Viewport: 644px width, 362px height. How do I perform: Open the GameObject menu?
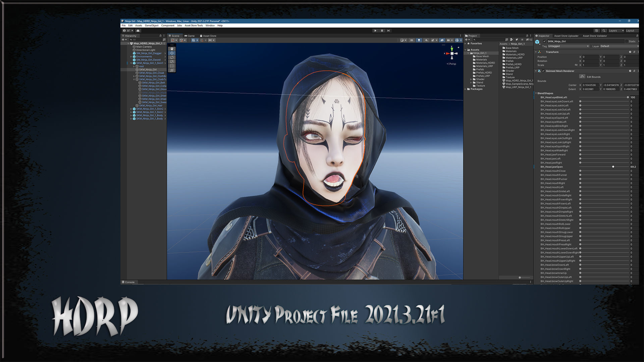tap(152, 25)
